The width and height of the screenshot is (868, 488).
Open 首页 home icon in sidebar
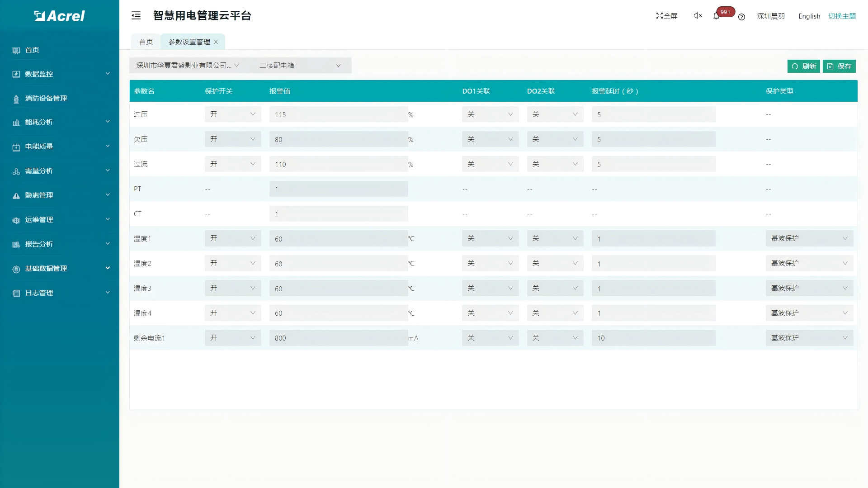click(x=16, y=50)
